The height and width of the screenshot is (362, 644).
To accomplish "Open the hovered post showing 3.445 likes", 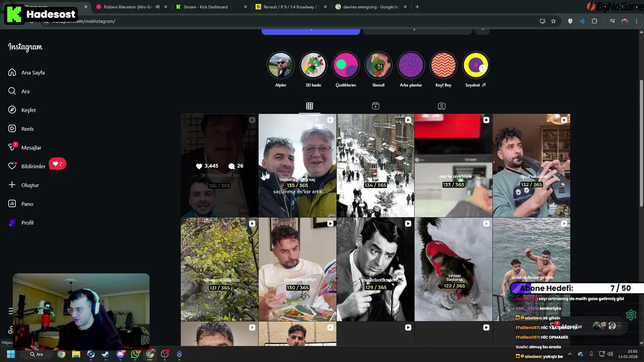I will coord(219,165).
